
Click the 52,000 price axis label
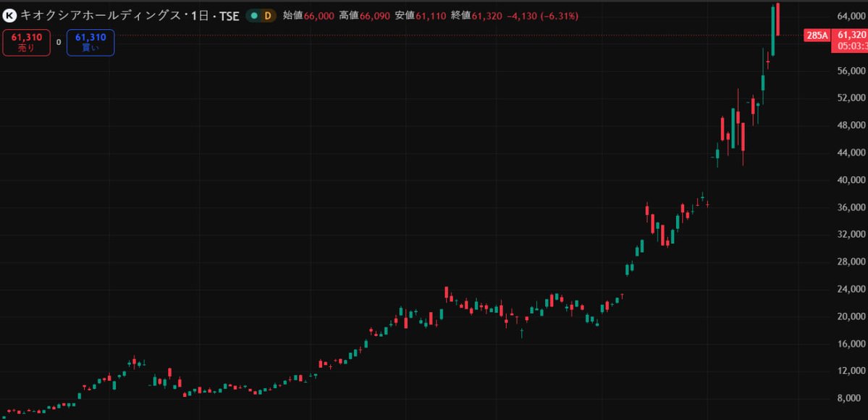(851, 98)
